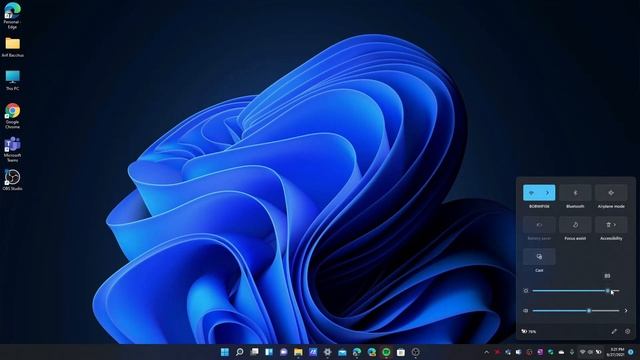
Task: Open the Cast quick setting
Action: click(x=539, y=256)
